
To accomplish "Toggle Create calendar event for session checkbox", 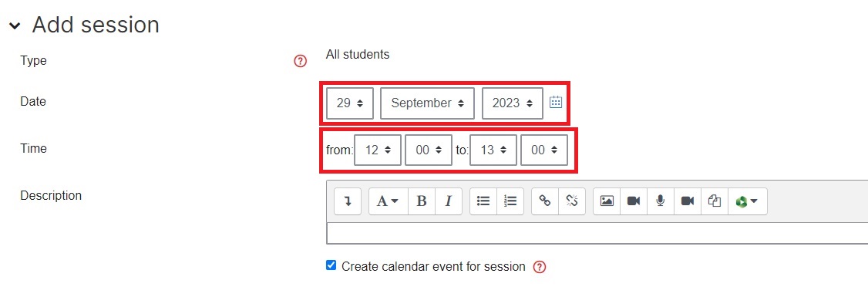I will coord(331,265).
